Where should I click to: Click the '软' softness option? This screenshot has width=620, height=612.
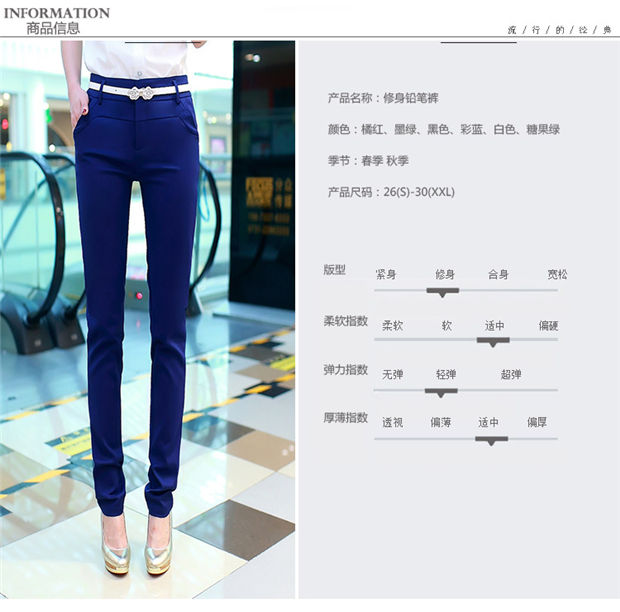447,325
